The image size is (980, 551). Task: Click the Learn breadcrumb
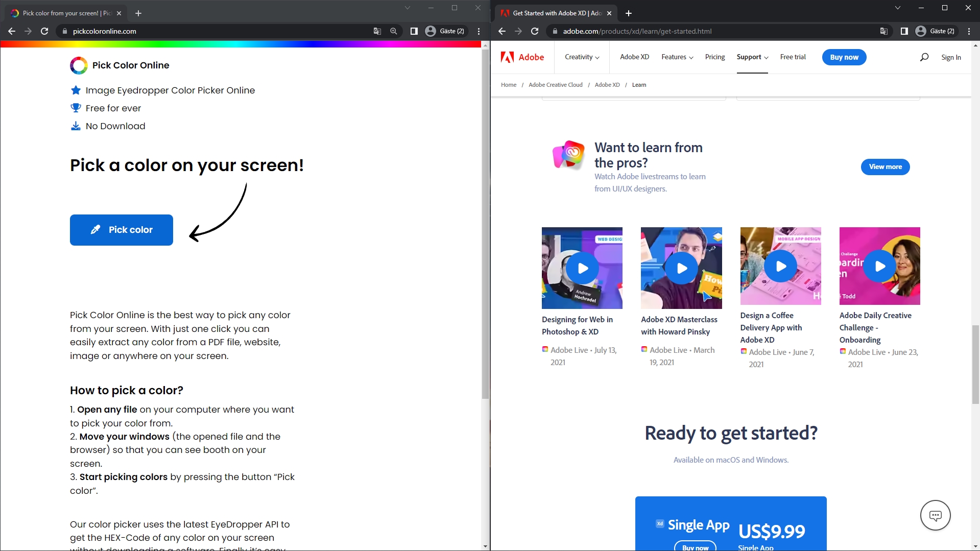[x=639, y=85]
